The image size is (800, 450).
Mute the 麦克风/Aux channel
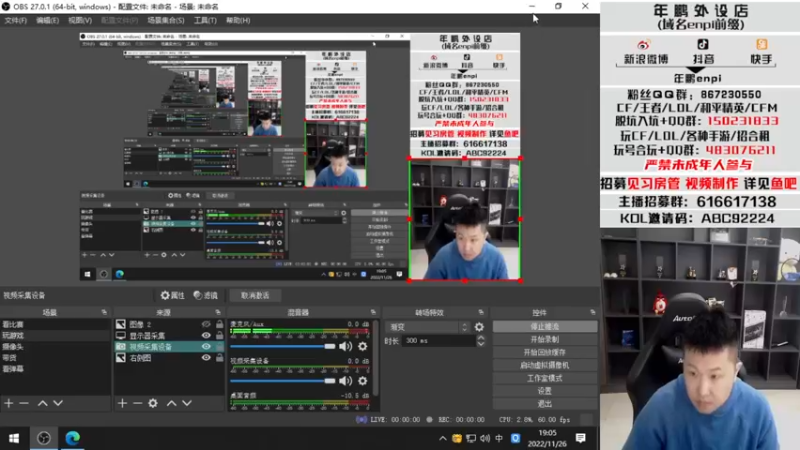pos(345,346)
